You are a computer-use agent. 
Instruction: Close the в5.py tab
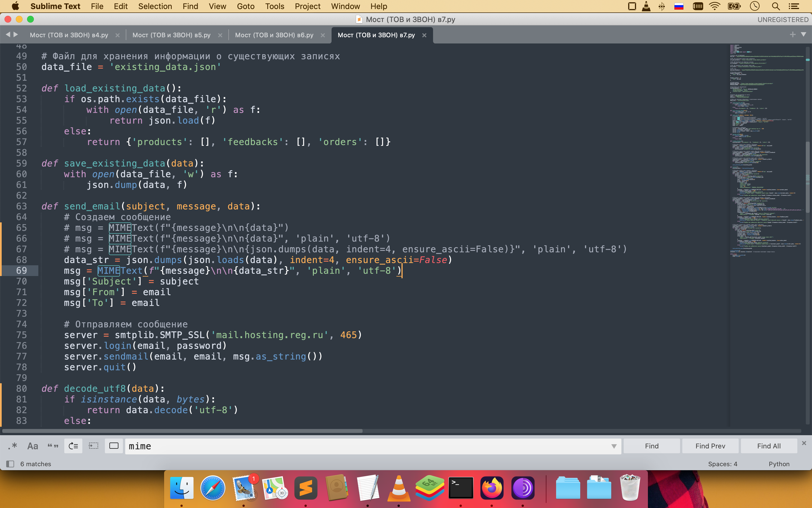[x=220, y=35]
